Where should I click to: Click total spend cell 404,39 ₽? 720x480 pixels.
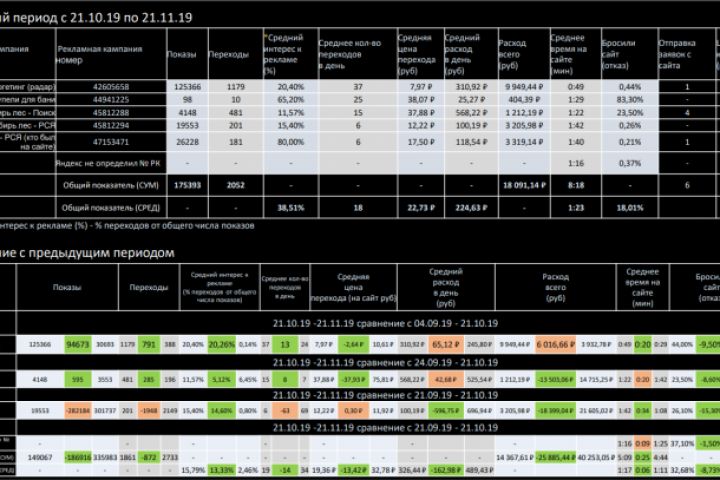pos(524,100)
